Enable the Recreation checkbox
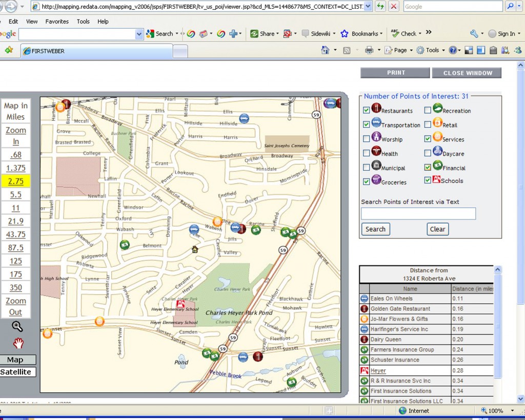 (x=428, y=110)
